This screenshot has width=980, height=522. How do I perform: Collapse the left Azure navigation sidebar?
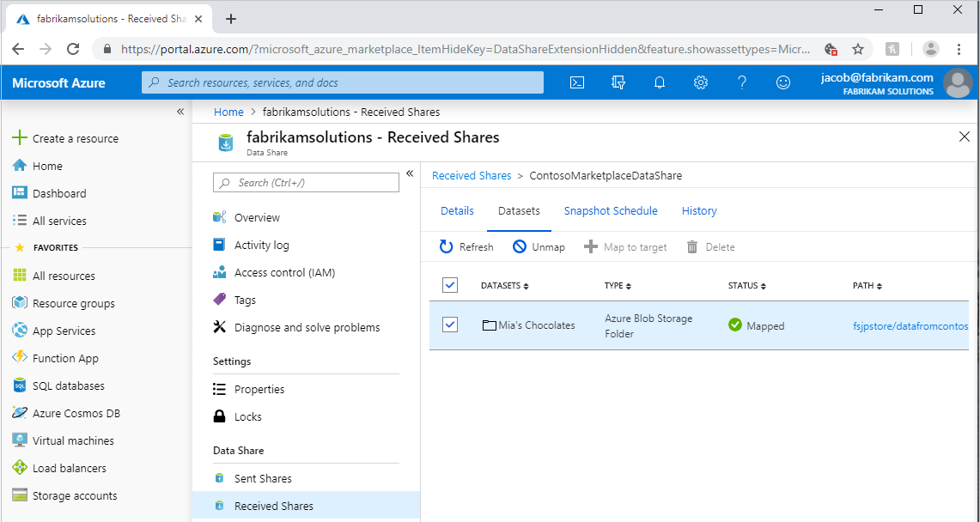180,112
